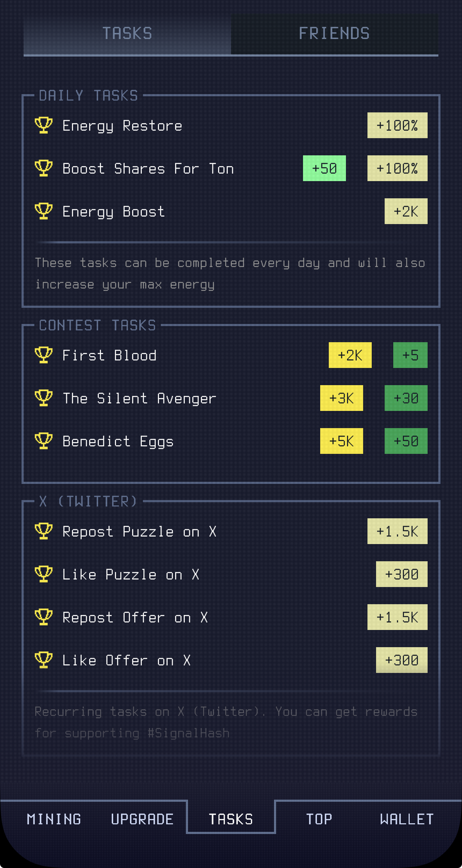Switch to the FRIENDS tab

coord(334,33)
